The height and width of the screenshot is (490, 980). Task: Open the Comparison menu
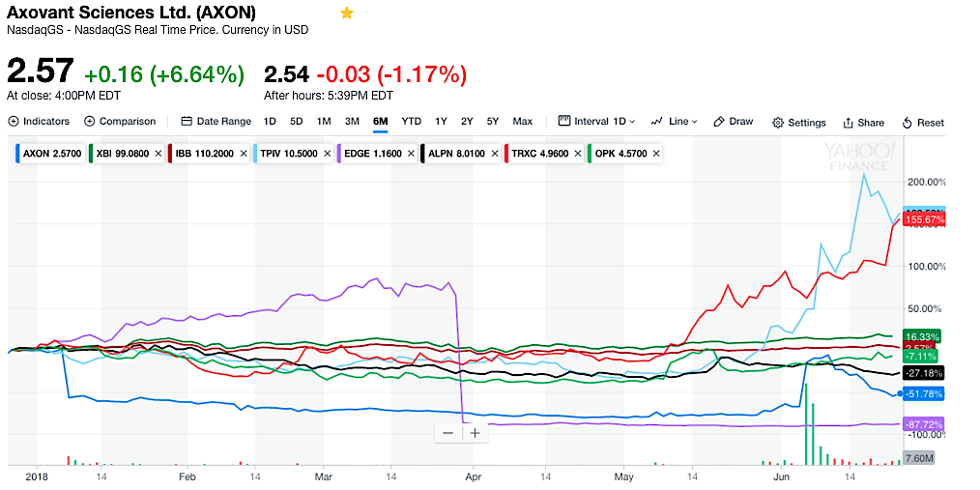click(x=120, y=121)
